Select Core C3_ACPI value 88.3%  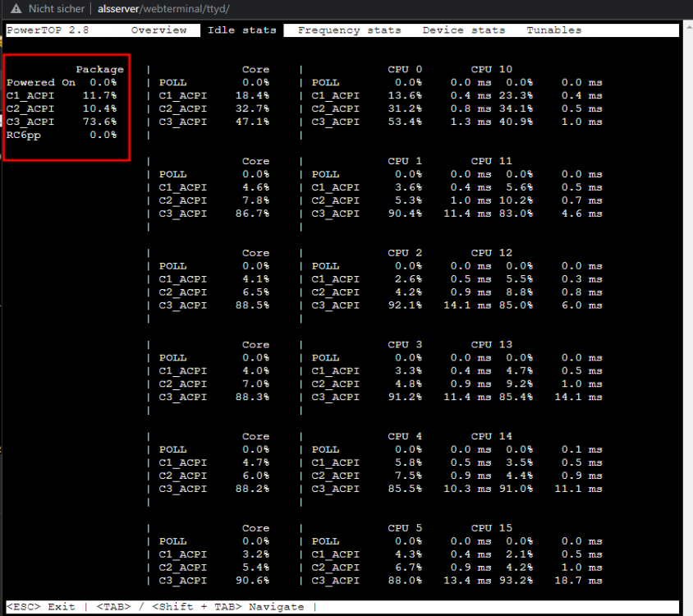[252, 397]
